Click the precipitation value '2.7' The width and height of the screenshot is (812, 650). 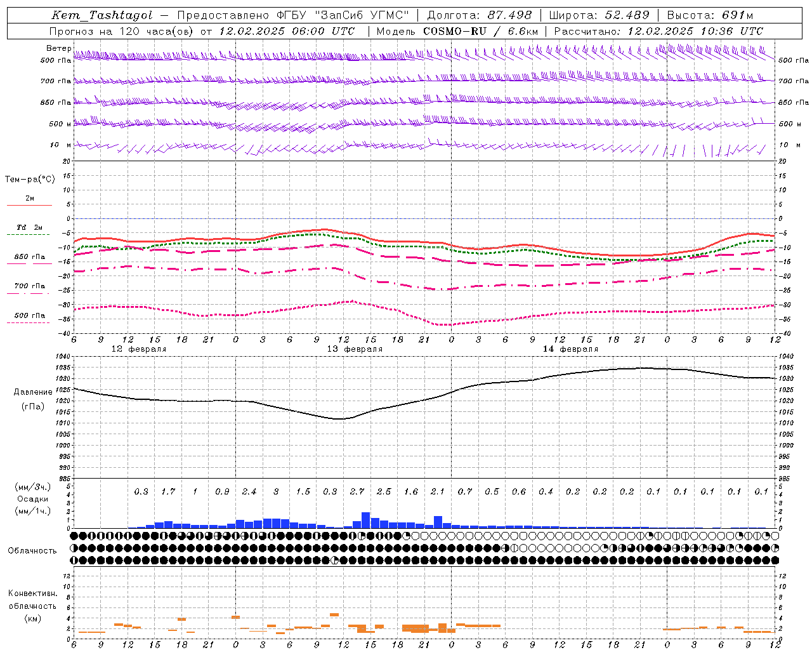pyautogui.click(x=357, y=491)
